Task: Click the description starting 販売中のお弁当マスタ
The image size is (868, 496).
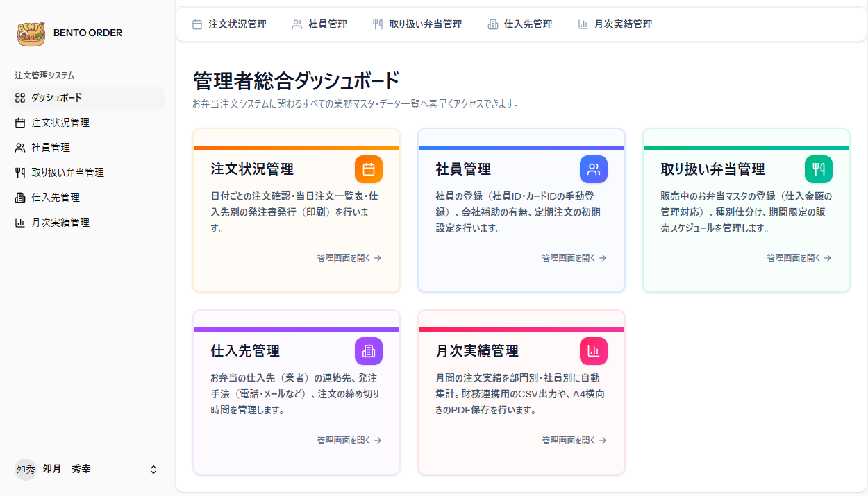Action: coord(746,212)
